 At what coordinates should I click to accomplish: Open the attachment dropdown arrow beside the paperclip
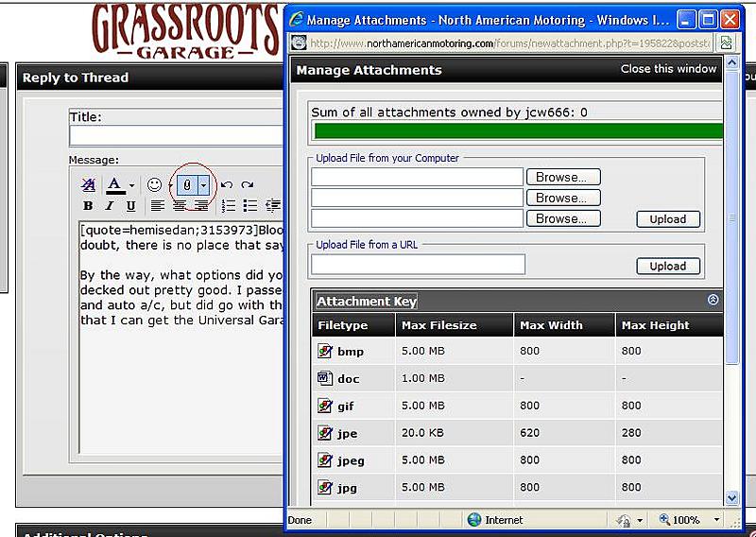203,185
